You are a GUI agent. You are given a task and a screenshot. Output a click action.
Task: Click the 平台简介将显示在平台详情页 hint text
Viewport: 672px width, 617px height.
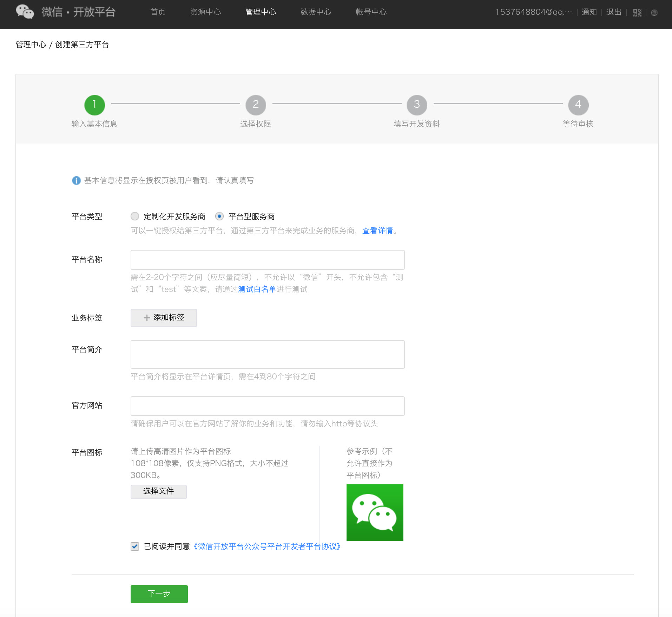pyautogui.click(x=223, y=377)
